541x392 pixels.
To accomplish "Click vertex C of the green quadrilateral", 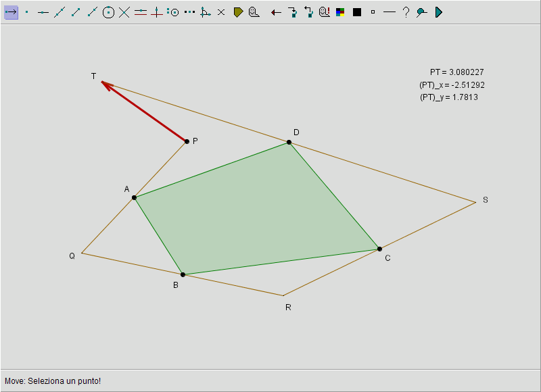I will (x=379, y=249).
